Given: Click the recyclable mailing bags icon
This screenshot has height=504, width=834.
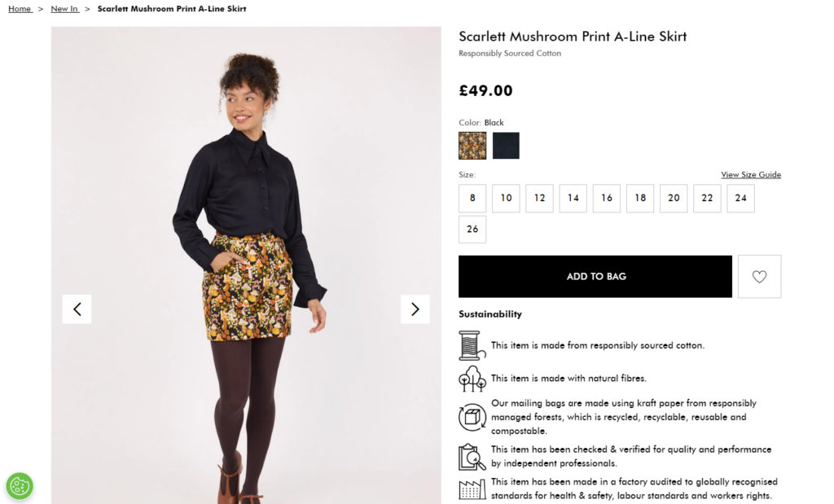Looking at the screenshot, I should [471, 416].
